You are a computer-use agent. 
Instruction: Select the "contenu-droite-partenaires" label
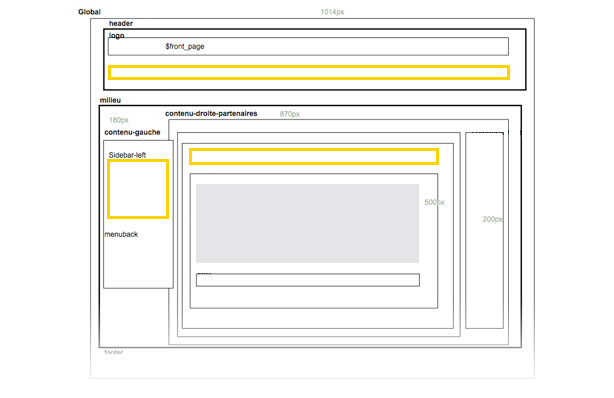click(211, 114)
